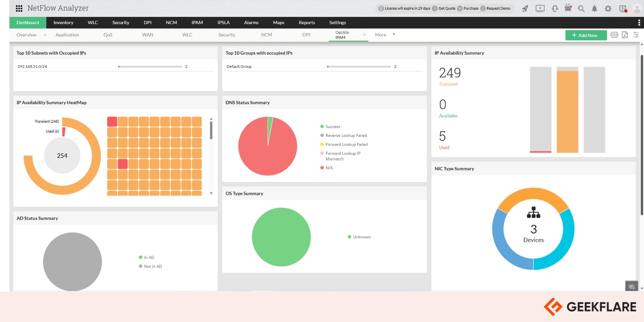Open the notifications bell
The width and height of the screenshot is (644, 322).
tap(594, 8)
